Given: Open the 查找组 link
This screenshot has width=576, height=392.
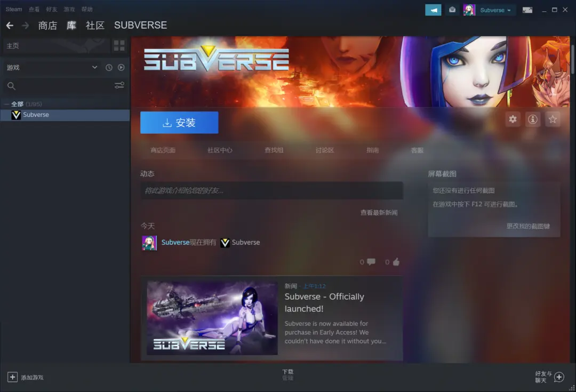Looking at the screenshot, I should click(x=274, y=150).
